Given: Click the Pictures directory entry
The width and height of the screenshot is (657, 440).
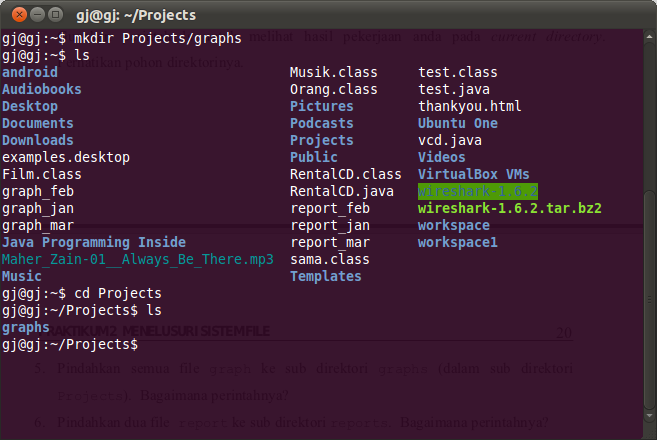Looking at the screenshot, I should pos(322,106).
